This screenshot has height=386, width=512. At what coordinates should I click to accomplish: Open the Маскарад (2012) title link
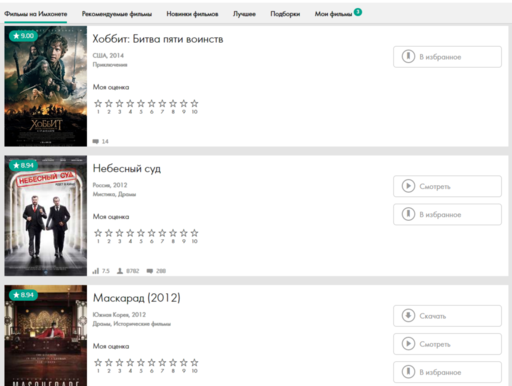tap(137, 298)
